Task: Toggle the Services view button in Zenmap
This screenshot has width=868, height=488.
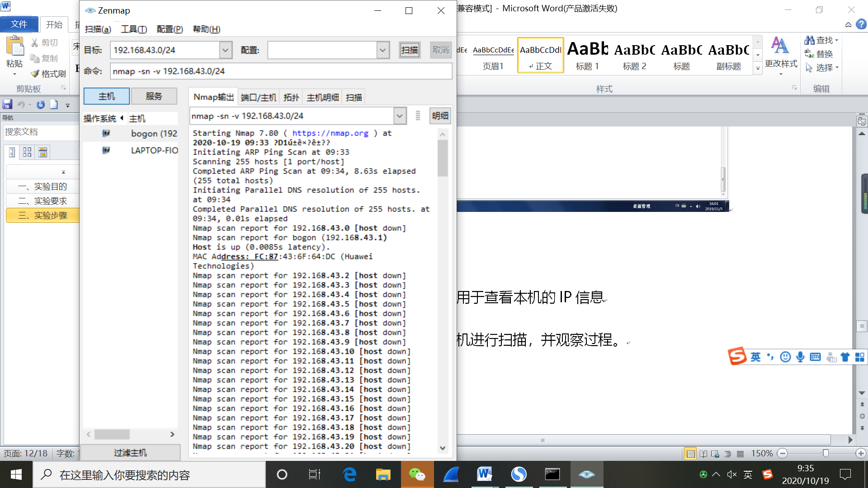Action: pos(154,96)
